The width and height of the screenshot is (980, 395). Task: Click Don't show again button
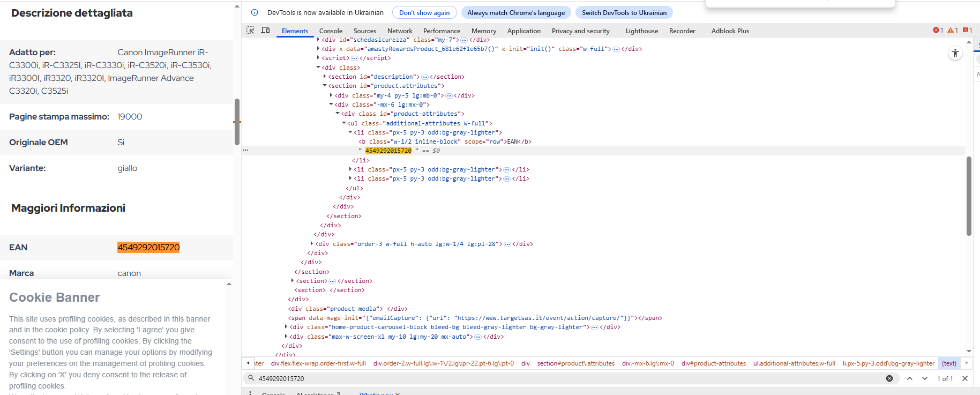pyautogui.click(x=424, y=12)
